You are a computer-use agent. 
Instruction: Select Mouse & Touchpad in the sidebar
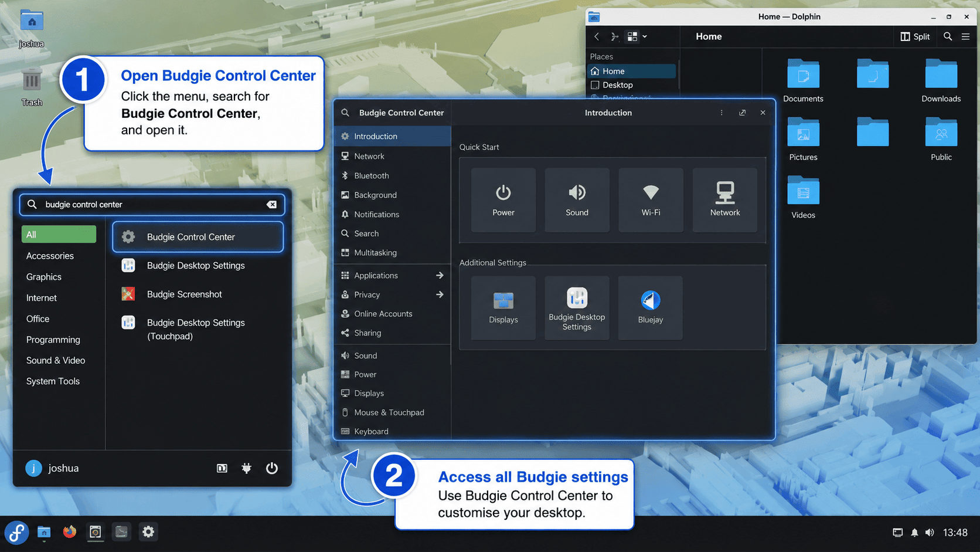click(393, 412)
